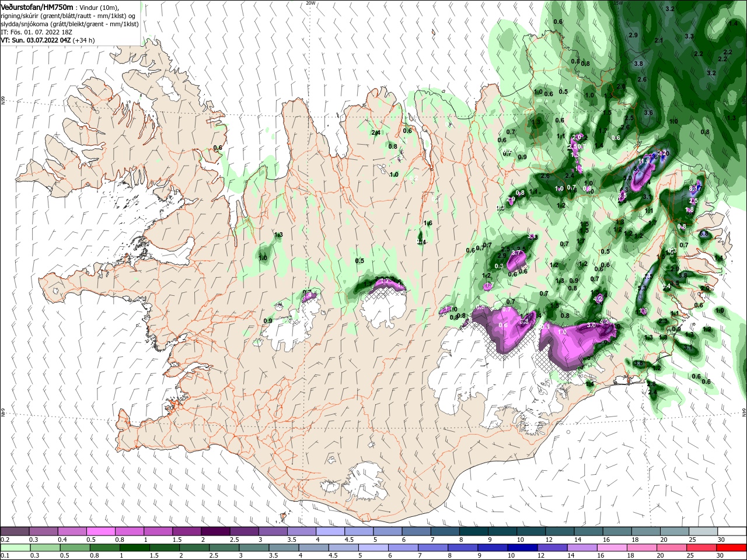
Task: Pick the dusky purple 0.2 swatch in upper legend row
Action: coord(15,531)
